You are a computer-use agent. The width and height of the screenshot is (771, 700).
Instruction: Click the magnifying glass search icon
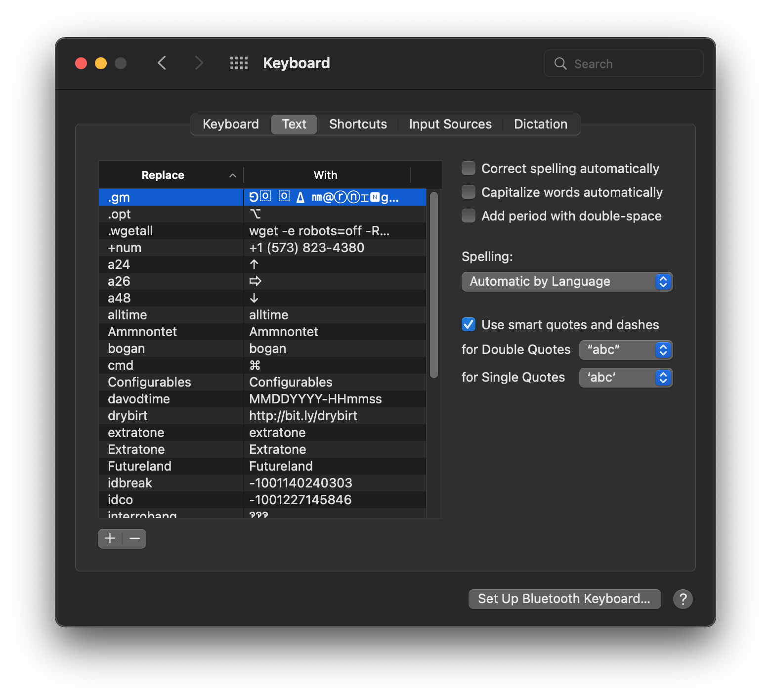pos(560,64)
